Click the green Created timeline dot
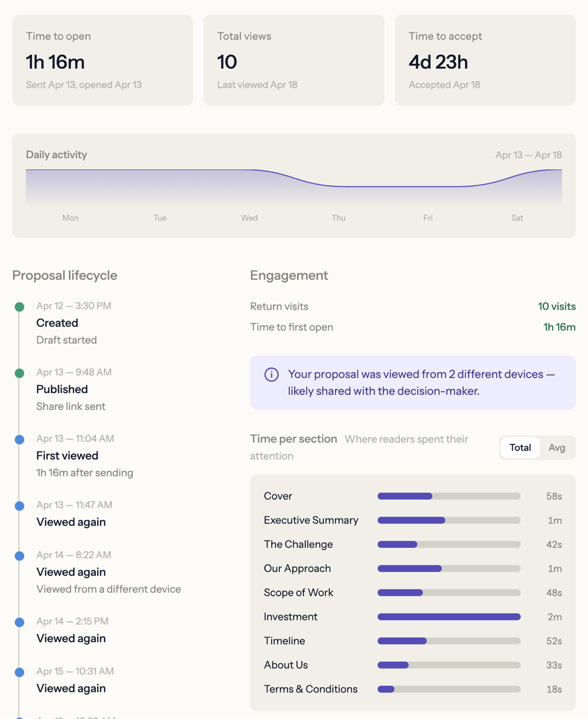 (x=19, y=306)
